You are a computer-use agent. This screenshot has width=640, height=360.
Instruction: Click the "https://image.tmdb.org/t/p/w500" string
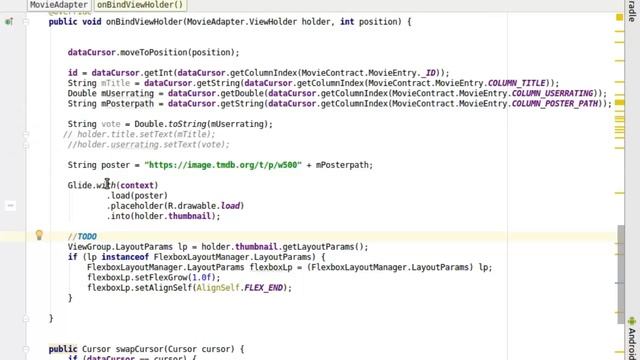point(223,165)
